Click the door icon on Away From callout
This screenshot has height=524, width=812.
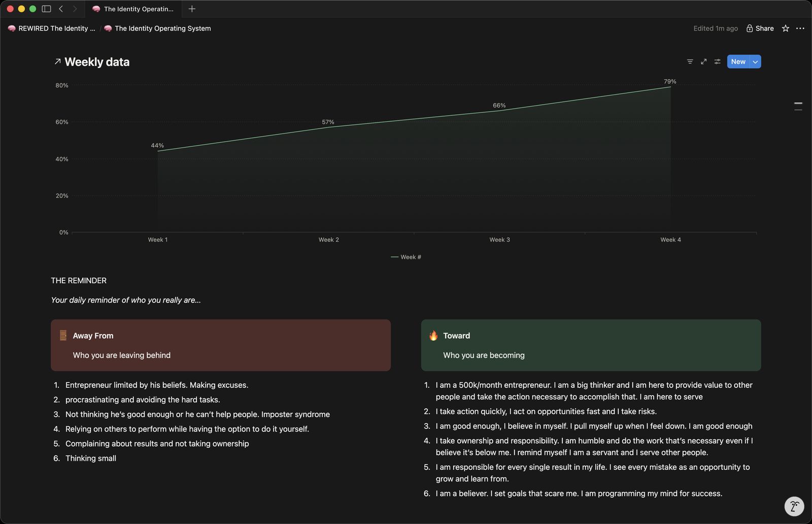[x=63, y=336]
